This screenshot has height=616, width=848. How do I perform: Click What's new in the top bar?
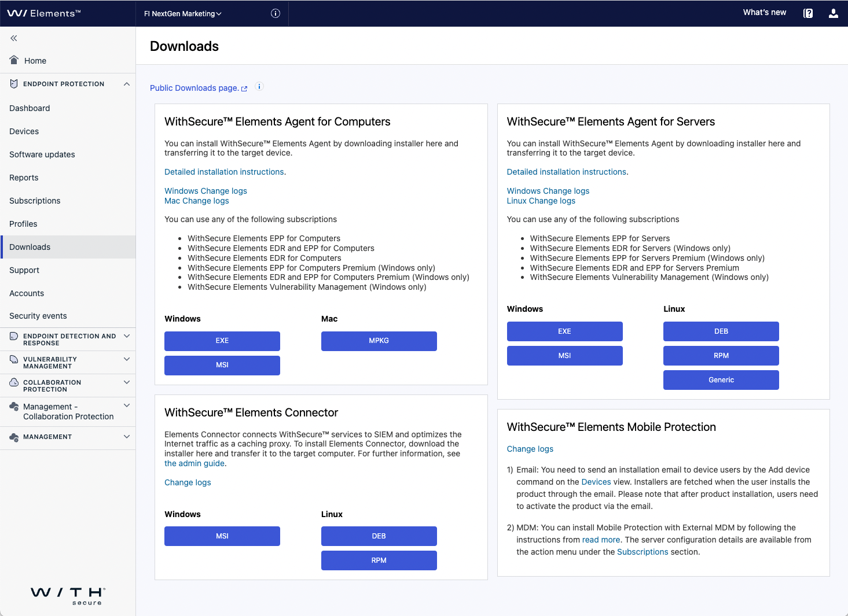point(764,12)
